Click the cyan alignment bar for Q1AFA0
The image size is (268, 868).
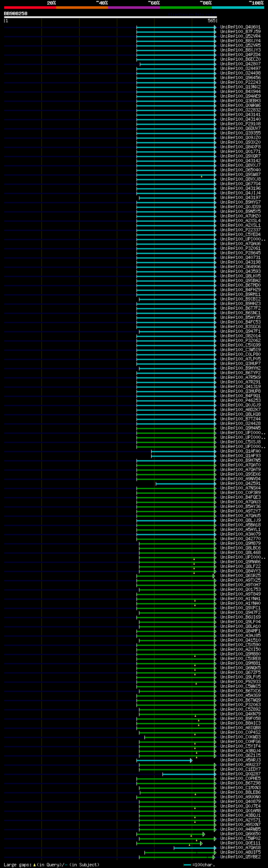(x=184, y=451)
